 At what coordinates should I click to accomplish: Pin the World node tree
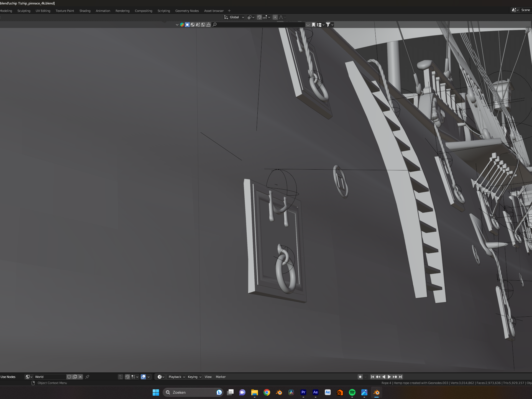tap(87, 377)
